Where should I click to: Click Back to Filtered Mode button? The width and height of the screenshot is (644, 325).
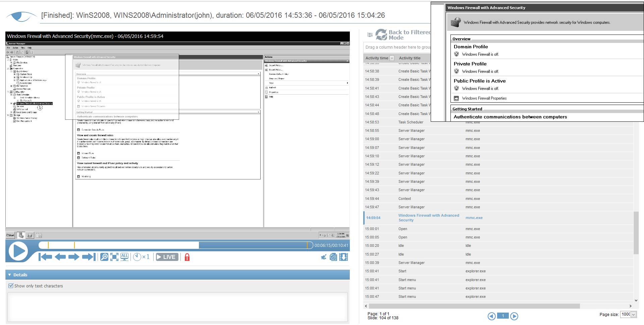pyautogui.click(x=403, y=35)
